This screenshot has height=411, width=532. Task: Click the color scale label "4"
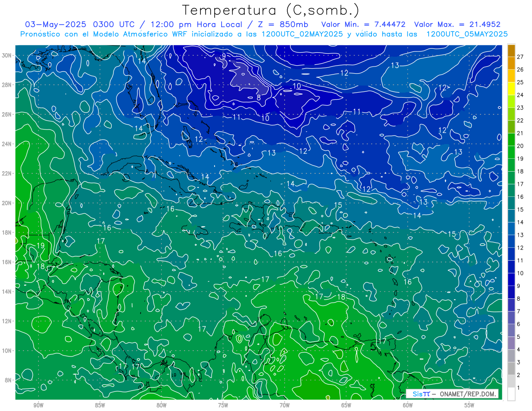pyautogui.click(x=519, y=349)
